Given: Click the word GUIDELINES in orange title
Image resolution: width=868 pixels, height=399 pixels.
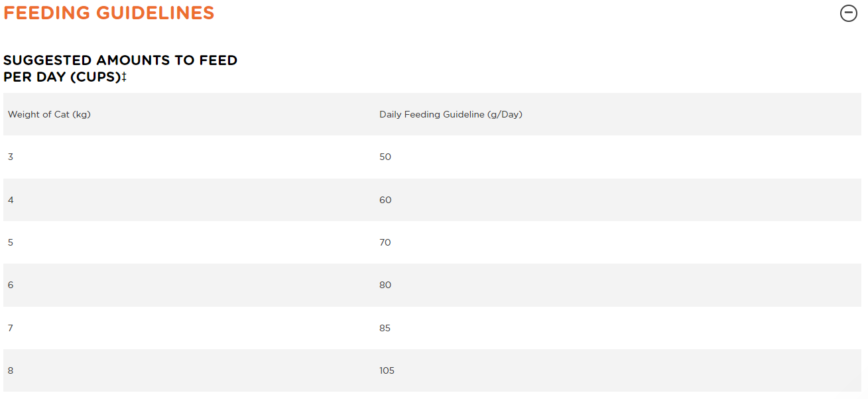Looking at the screenshot, I should 154,13.
